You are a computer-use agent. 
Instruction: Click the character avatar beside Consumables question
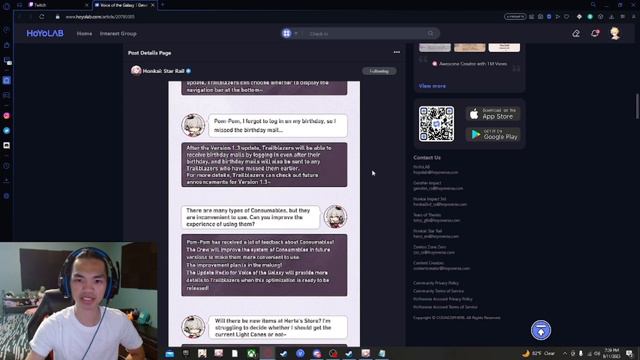click(335, 217)
